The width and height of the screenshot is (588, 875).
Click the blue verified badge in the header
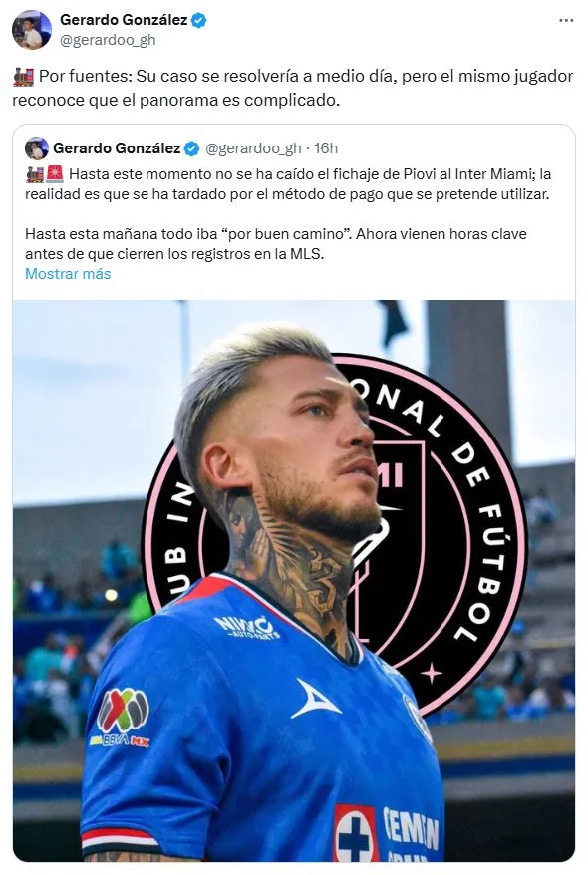tap(199, 21)
